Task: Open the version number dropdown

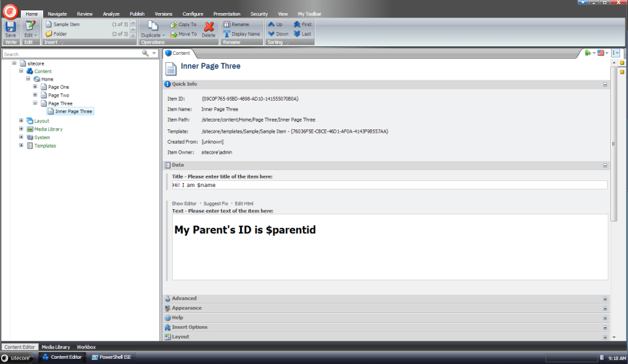Action: tap(616, 53)
